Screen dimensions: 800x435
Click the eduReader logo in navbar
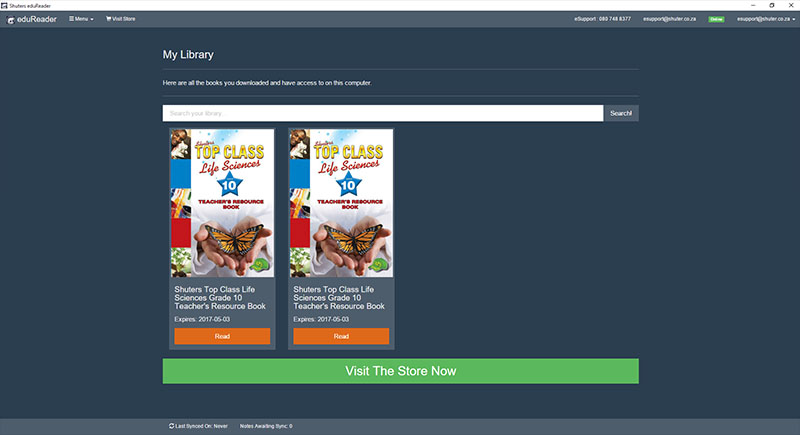click(x=31, y=19)
